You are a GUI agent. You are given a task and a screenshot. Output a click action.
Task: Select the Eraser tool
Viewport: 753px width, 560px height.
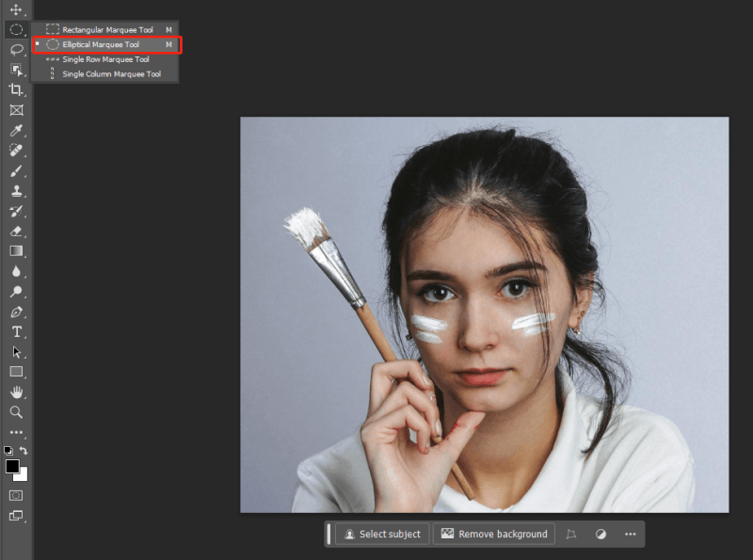16,231
